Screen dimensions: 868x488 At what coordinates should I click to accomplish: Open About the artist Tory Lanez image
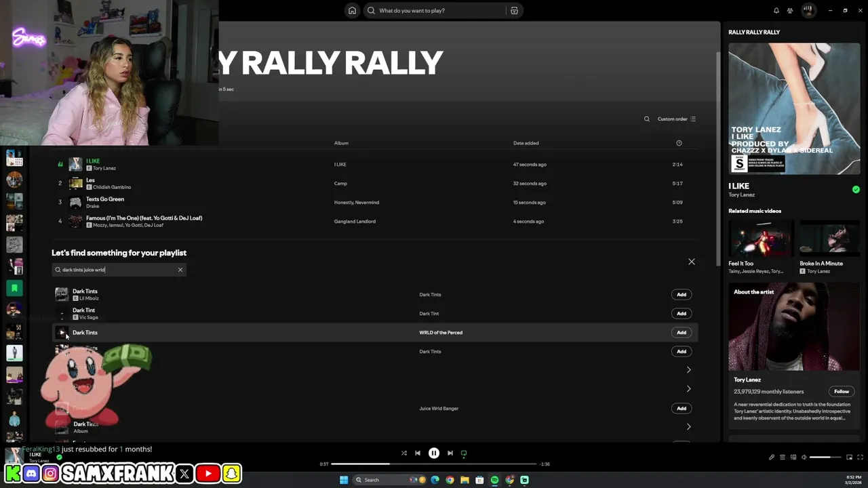tap(794, 327)
